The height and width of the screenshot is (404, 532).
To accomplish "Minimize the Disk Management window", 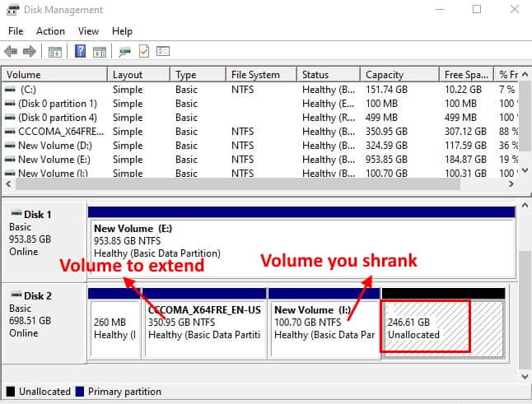I will pos(440,9).
